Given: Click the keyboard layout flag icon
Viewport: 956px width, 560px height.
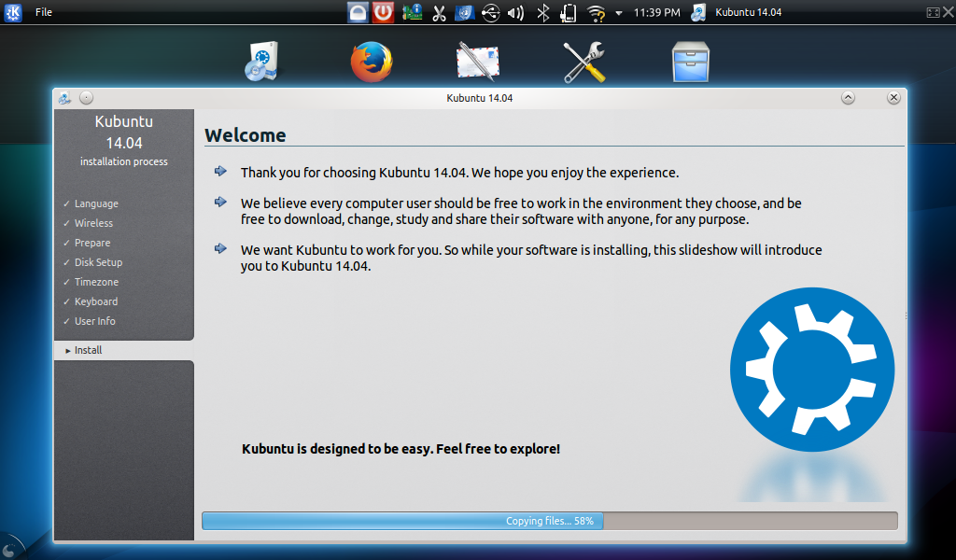Looking at the screenshot, I should tap(465, 12).
